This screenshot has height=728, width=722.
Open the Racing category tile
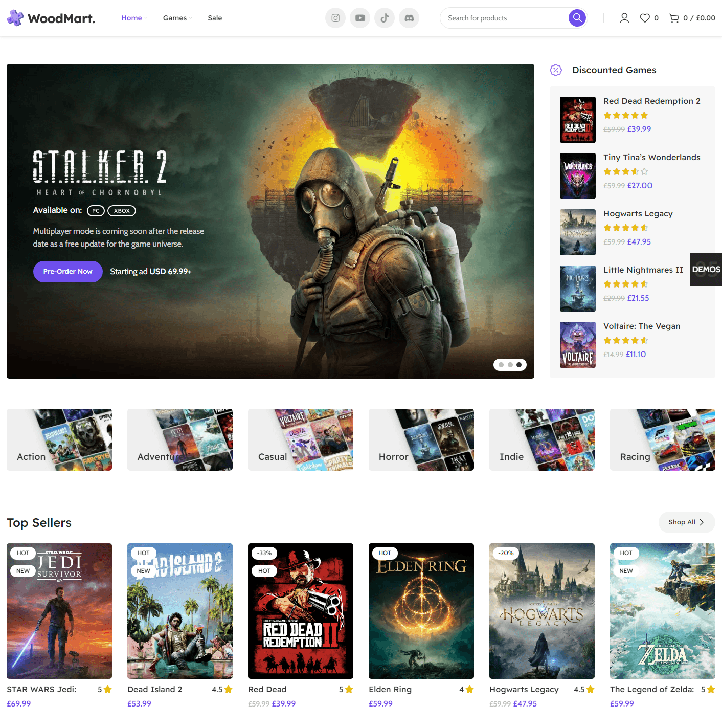coord(663,439)
